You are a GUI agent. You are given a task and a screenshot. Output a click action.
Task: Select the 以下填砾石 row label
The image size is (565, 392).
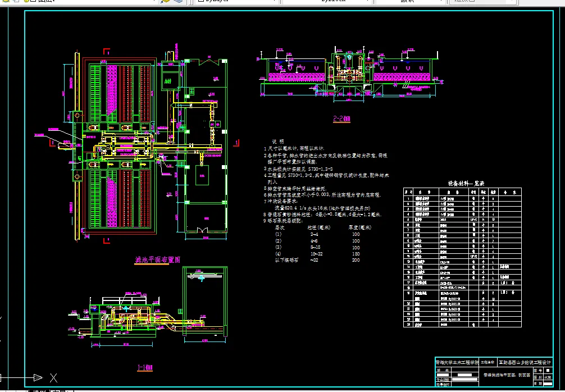coord(287,260)
